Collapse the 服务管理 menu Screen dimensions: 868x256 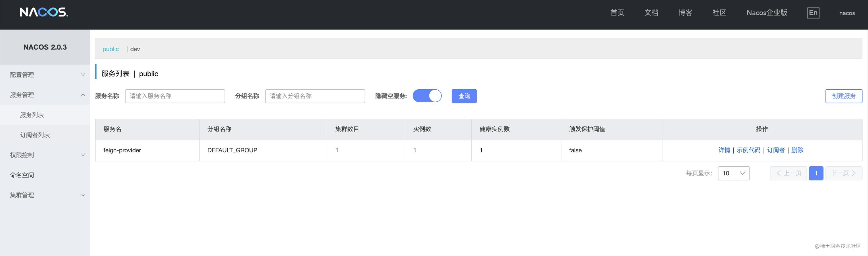(x=45, y=95)
